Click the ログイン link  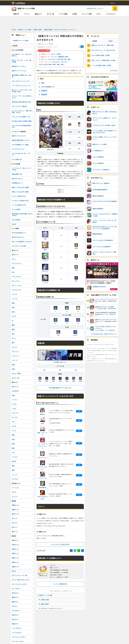point(113,3)
